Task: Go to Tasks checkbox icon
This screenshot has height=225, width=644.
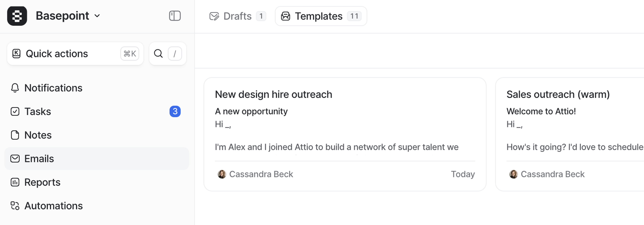Action: 15,112
